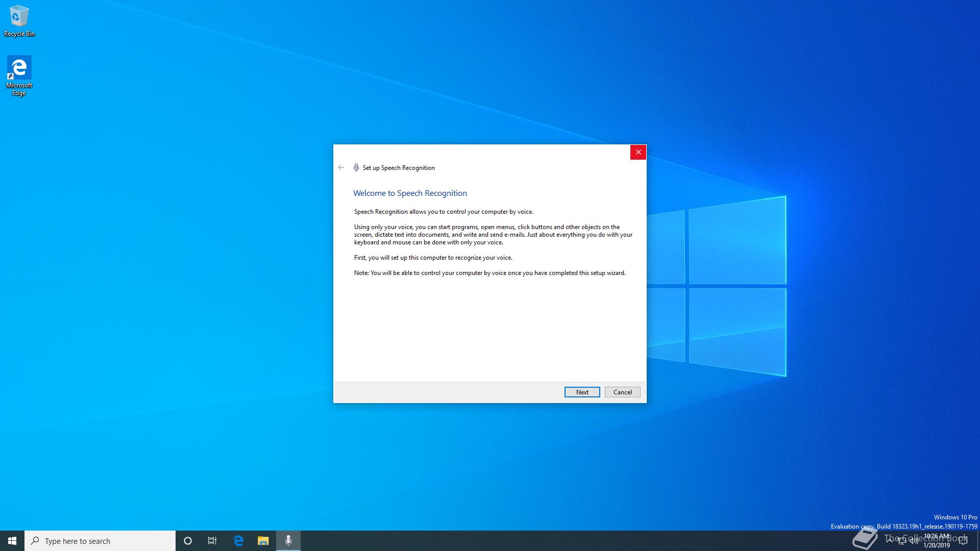Screen dimensions: 980x551
Task: Click the microphone icon in the wizard header
Action: (x=356, y=167)
